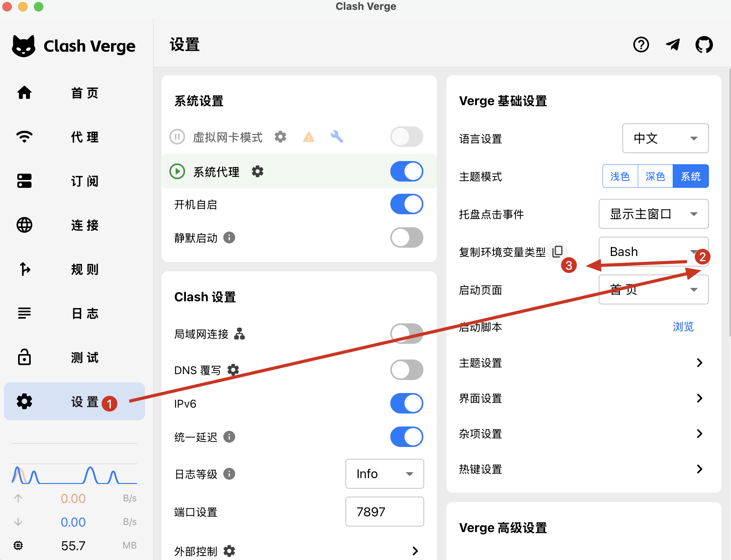Go to 代理 proxies page
Screen dimensions: 731x560
[74, 137]
